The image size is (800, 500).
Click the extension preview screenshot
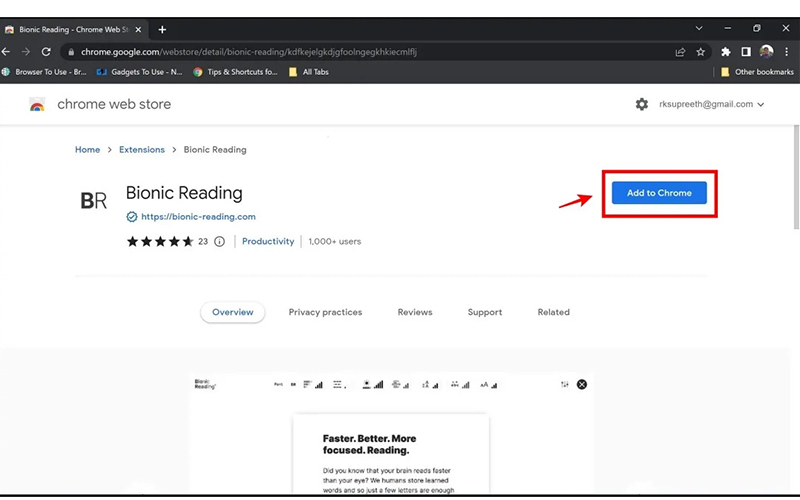click(391, 434)
